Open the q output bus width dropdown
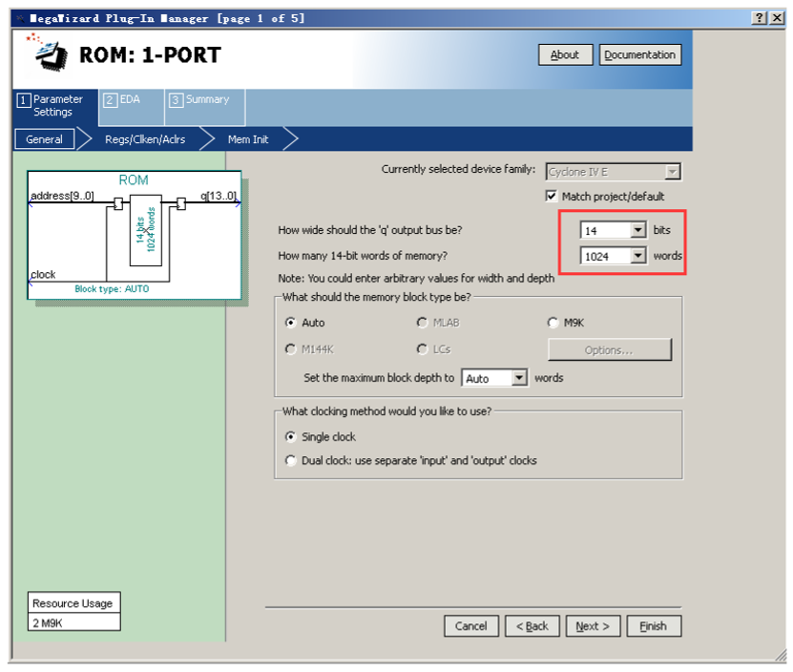This screenshot has height=672, width=793. click(x=638, y=230)
